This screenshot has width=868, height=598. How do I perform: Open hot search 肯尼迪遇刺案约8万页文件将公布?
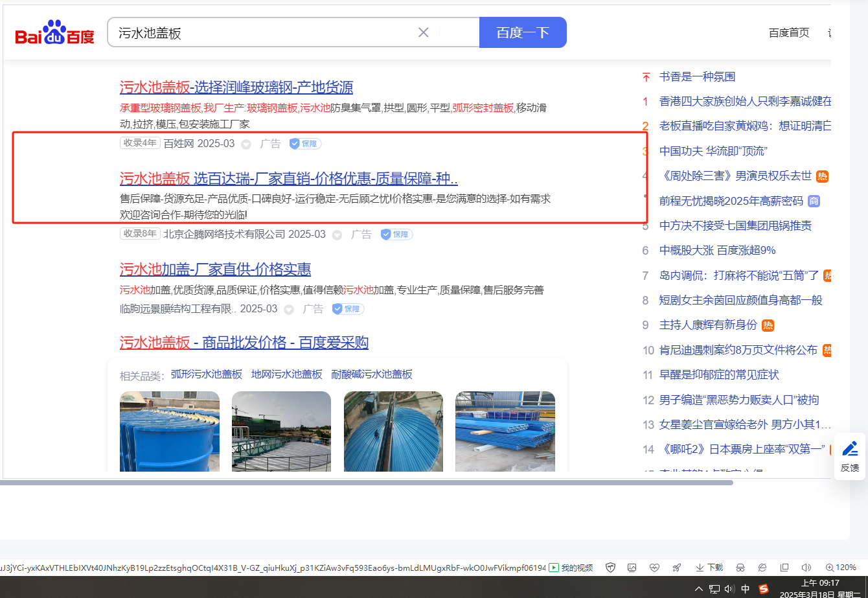(738, 350)
